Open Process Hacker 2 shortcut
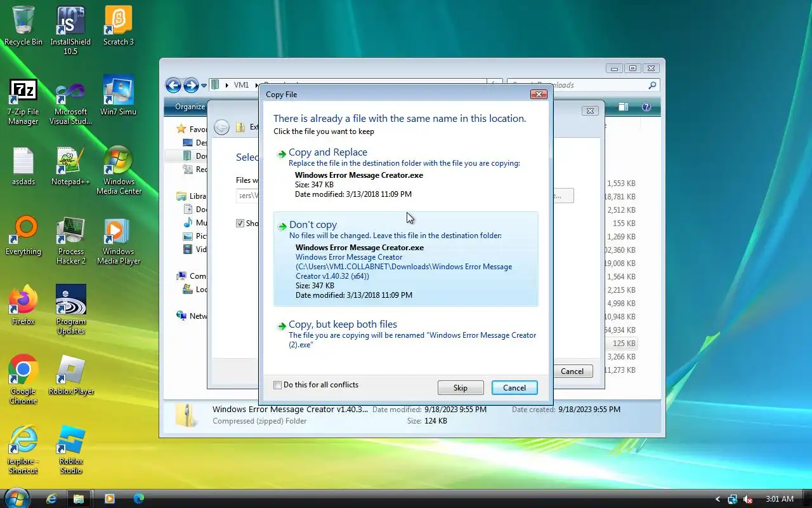The height and width of the screenshot is (508, 812). (x=70, y=241)
